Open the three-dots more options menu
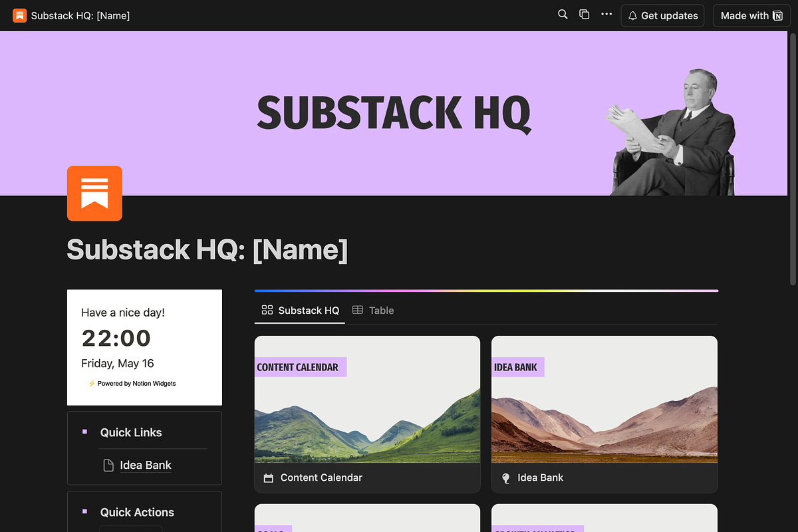 click(x=606, y=14)
